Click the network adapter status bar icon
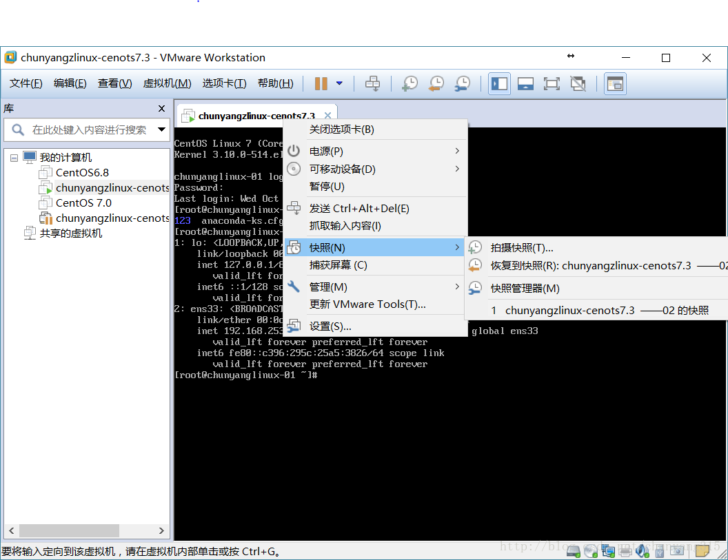The height and width of the screenshot is (560, 728). point(608,551)
